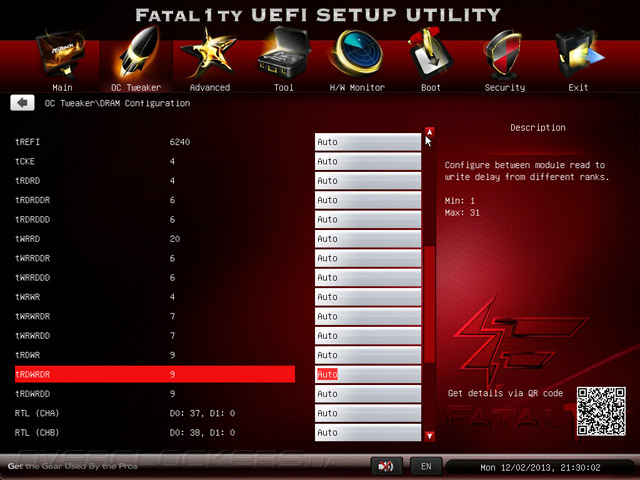Image resolution: width=640 pixels, height=480 pixels.
Task: Click the tREFI value 6240
Action: 180,142
